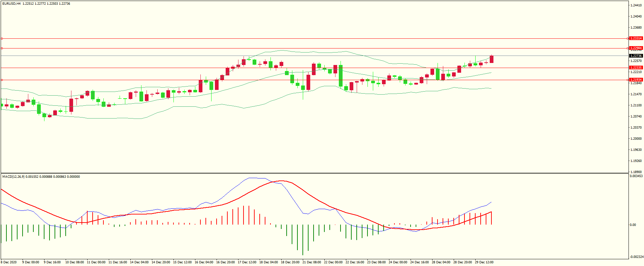Click the 24 Dec 16:00 time label

click(x=419, y=262)
